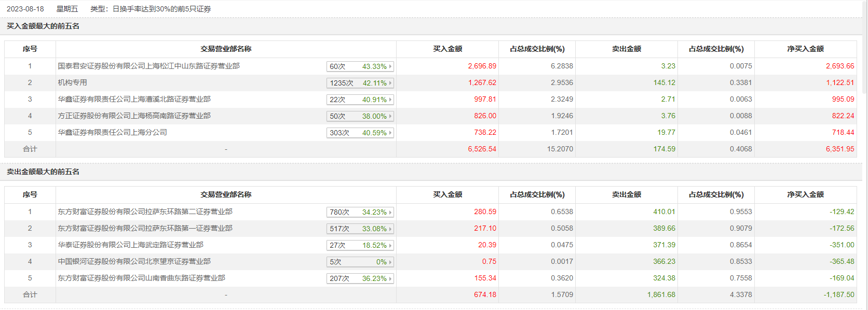Open the 207次 36.23% badge
Screen dimensions: 868x310
(360, 278)
